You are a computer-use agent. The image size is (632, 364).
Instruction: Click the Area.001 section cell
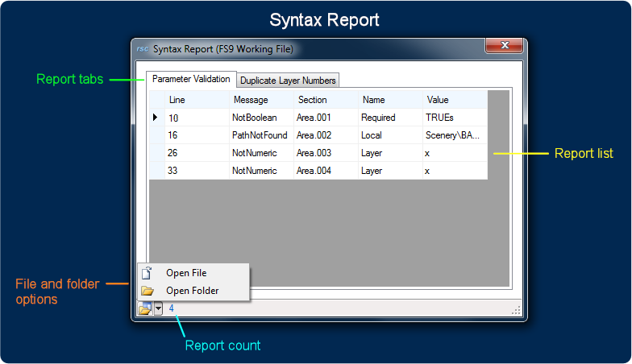click(326, 118)
